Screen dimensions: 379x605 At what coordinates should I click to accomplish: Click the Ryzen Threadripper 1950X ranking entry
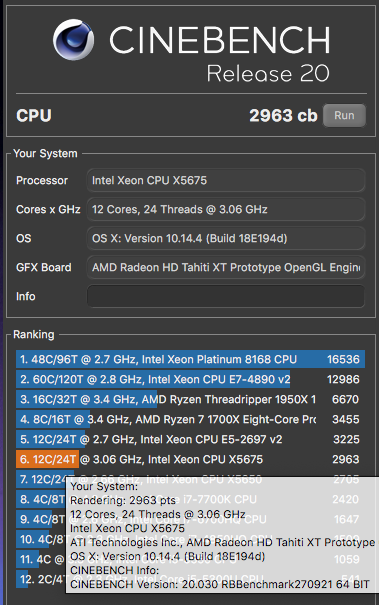pos(190,399)
